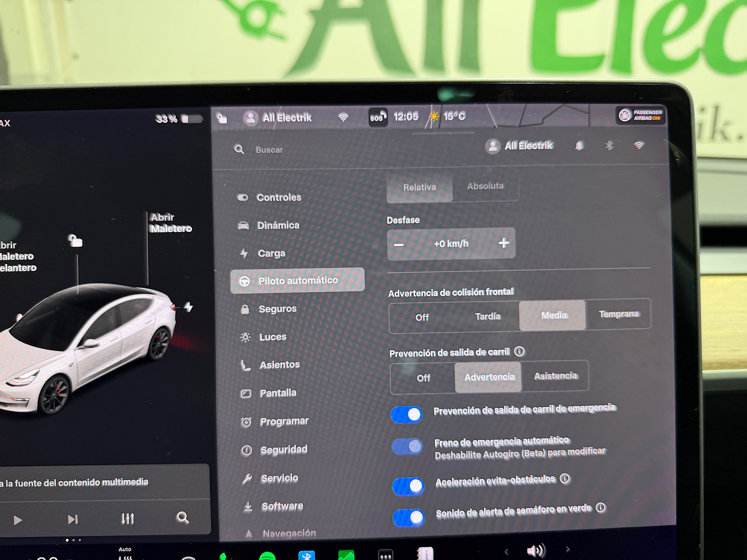The image size is (747, 560).
Task: Tap the lock icon above the car
Action: click(76, 241)
